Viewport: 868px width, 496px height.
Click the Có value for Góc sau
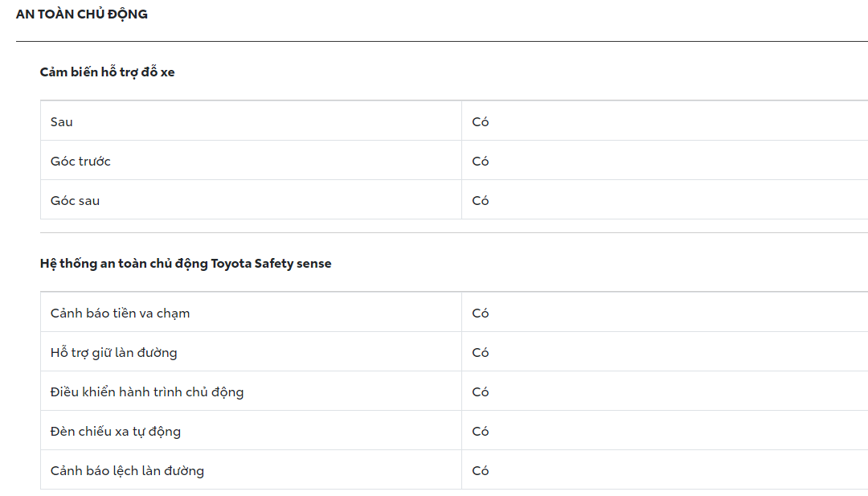pyautogui.click(x=481, y=201)
